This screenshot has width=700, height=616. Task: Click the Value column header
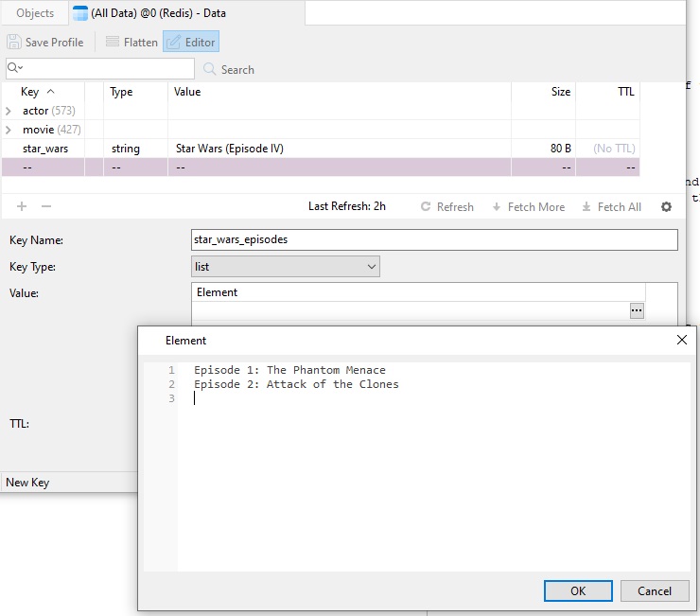[x=340, y=92]
